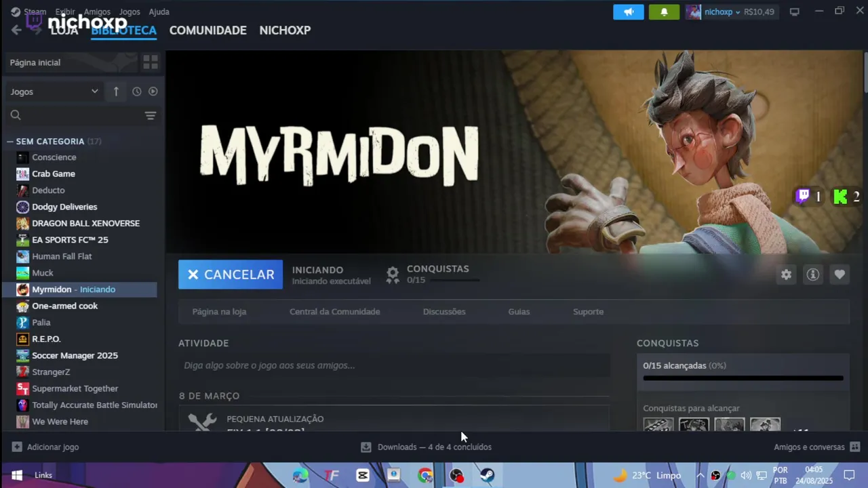
Task: Open Google Chrome from the taskbar
Action: 425,475
